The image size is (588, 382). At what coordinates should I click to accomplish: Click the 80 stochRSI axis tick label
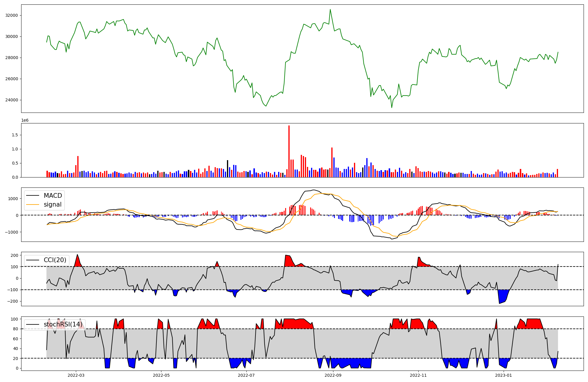(15, 329)
